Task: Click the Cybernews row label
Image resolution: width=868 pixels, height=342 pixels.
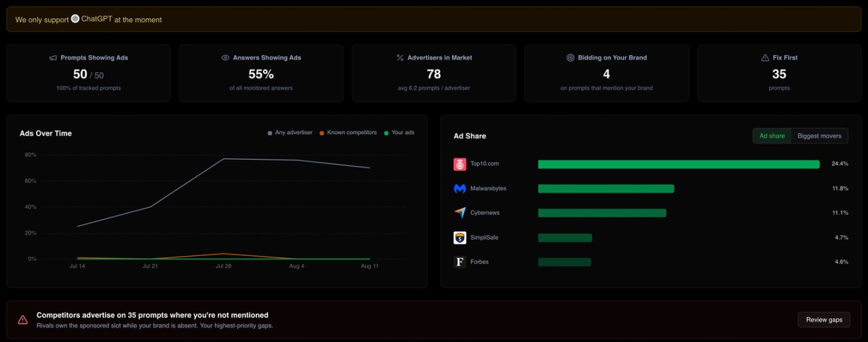Action: (485, 213)
